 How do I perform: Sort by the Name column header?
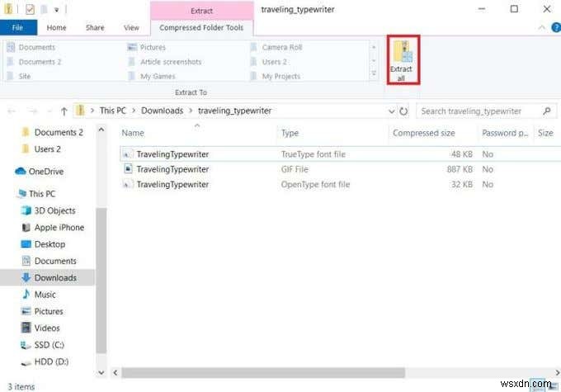[x=133, y=133]
